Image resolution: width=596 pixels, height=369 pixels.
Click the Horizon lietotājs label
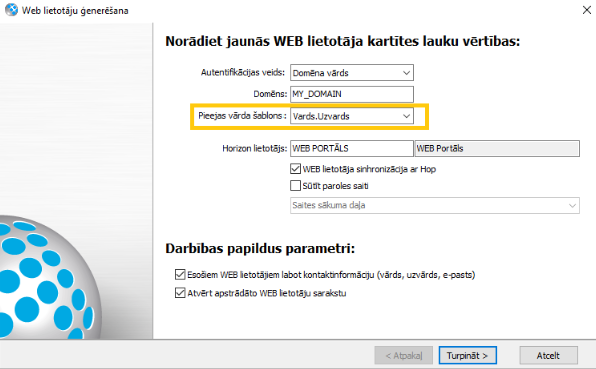(255, 148)
